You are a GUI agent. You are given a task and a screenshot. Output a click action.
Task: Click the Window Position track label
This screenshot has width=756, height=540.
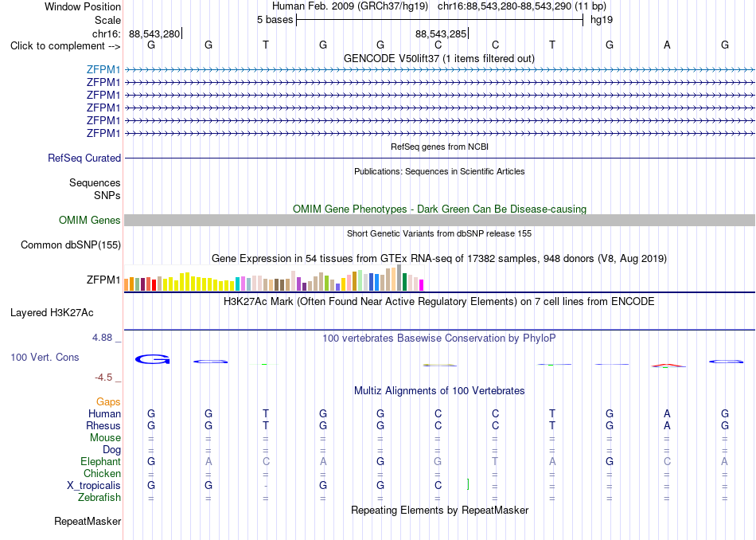pyautogui.click(x=83, y=6)
